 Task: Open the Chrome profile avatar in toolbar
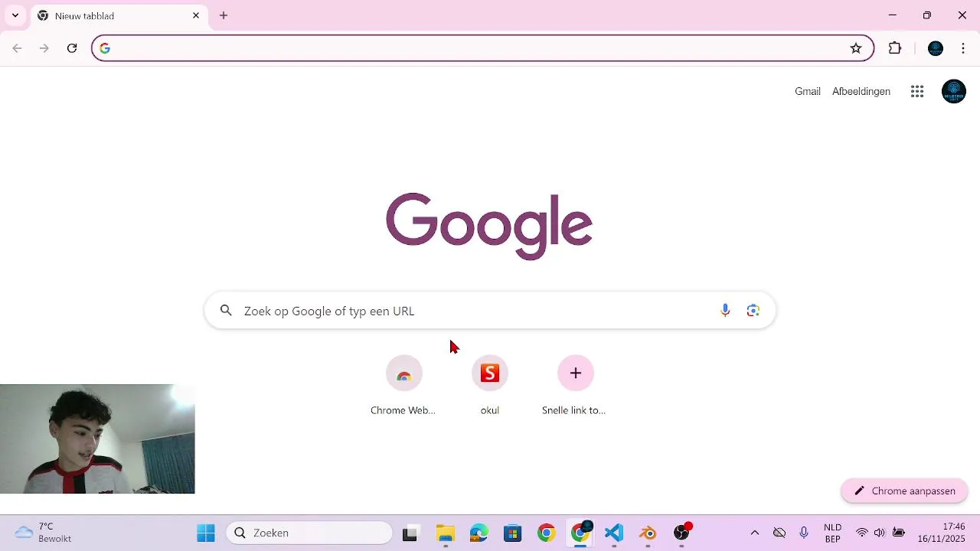click(x=936, y=48)
